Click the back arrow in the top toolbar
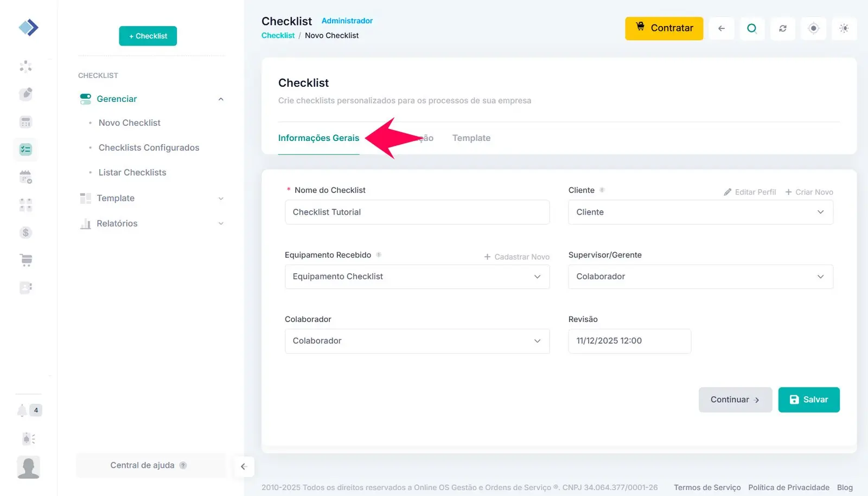868x496 pixels. coord(721,29)
